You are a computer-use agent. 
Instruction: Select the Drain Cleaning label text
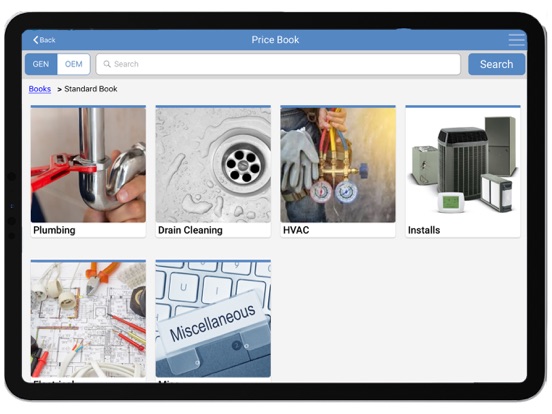coord(190,230)
